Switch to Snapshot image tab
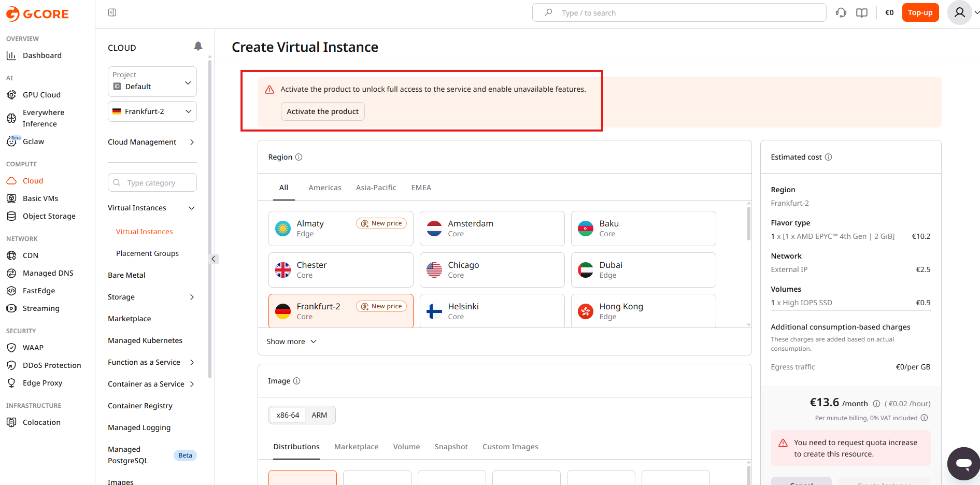980x485 pixels. [451, 447]
